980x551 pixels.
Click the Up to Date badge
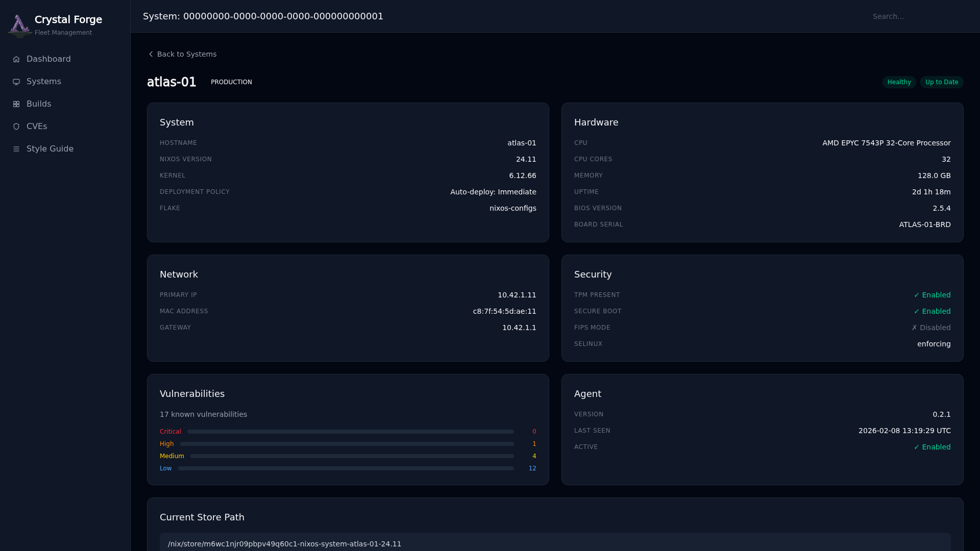point(941,82)
